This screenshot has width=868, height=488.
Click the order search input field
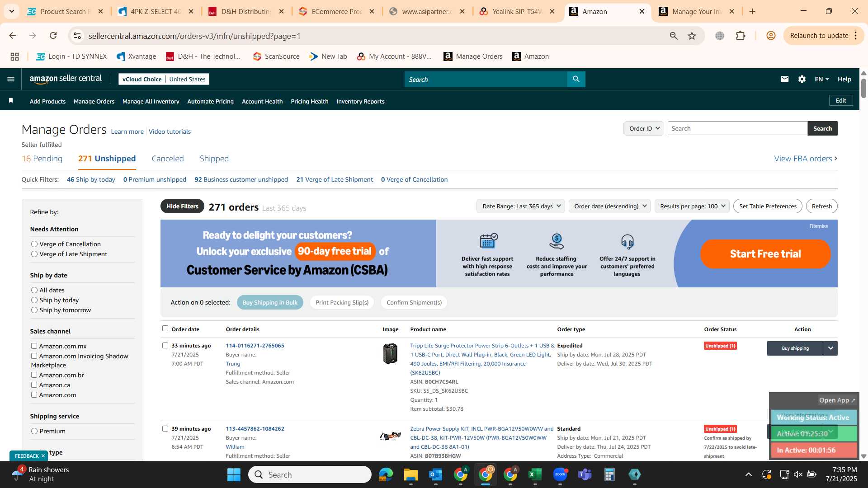pyautogui.click(x=737, y=128)
